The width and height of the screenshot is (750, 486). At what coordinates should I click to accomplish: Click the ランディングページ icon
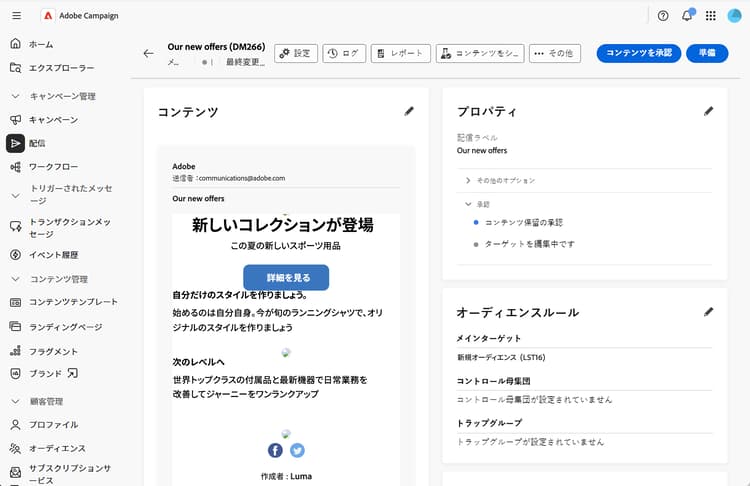coord(15,327)
